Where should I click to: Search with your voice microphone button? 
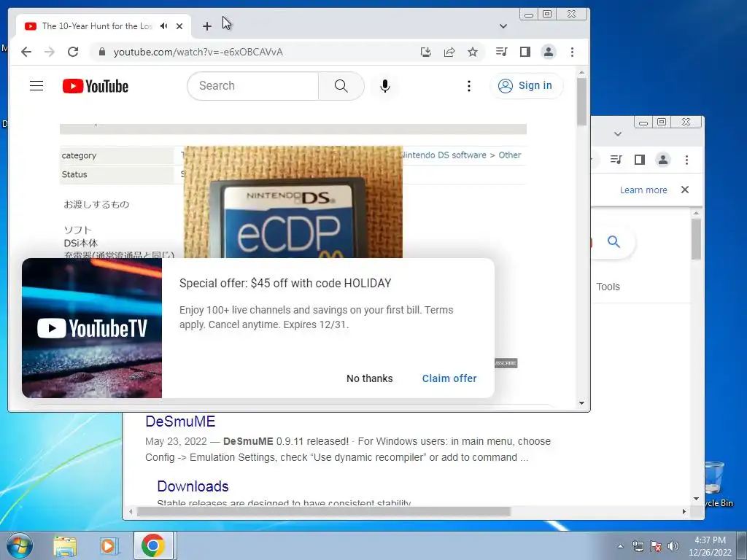click(385, 86)
